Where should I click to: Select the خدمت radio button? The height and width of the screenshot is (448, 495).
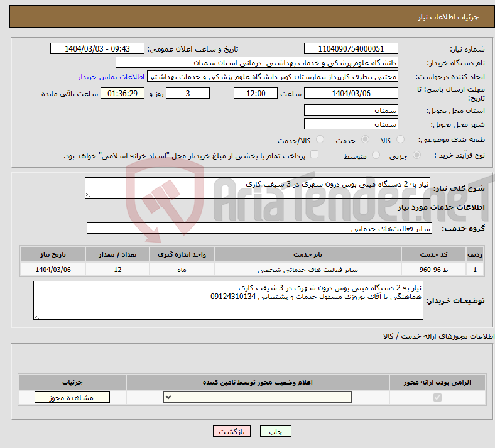(365, 139)
